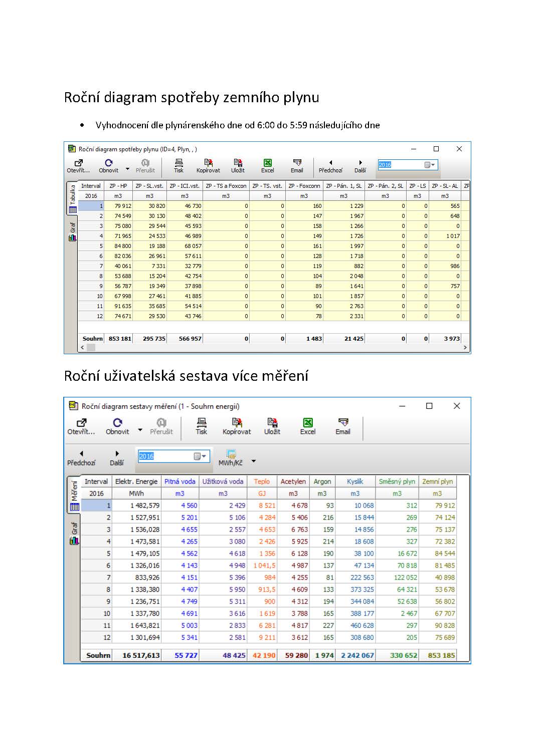
Task: Select Elektr. Energie column header
Action: (136, 481)
